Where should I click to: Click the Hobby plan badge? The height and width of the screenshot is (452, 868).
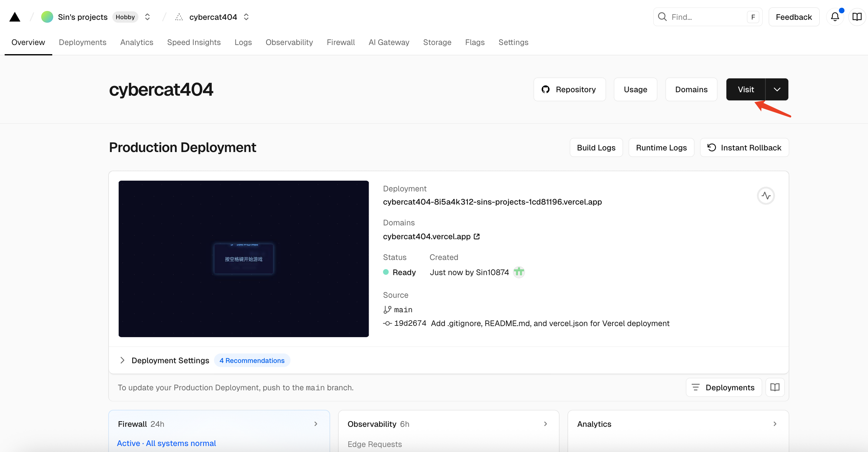125,17
